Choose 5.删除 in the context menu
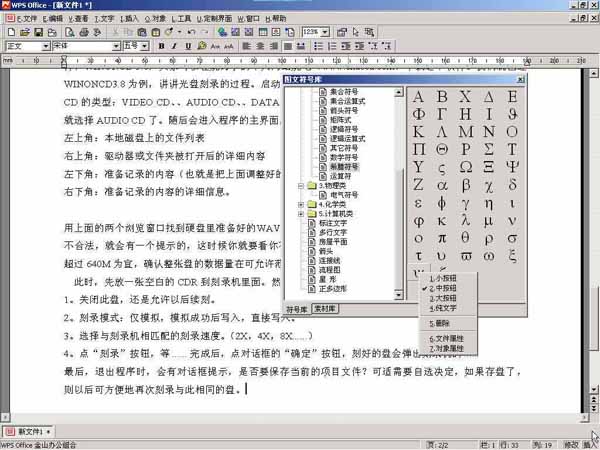600x450 pixels. click(440, 324)
